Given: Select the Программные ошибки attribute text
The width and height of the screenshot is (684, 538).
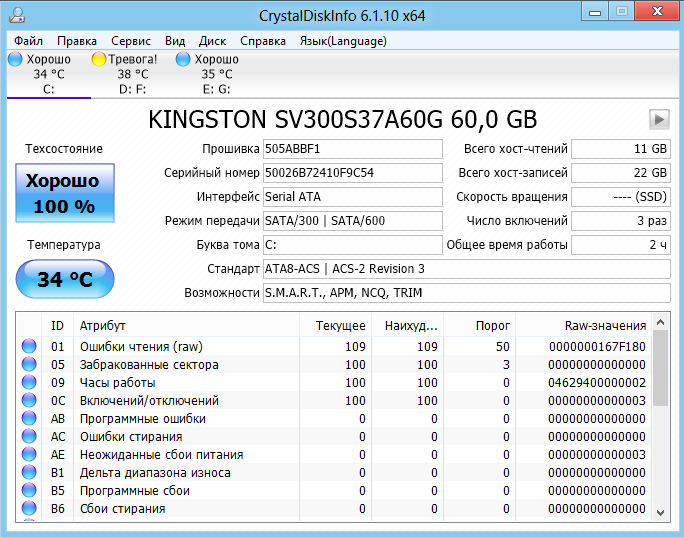Looking at the screenshot, I should point(143,418).
